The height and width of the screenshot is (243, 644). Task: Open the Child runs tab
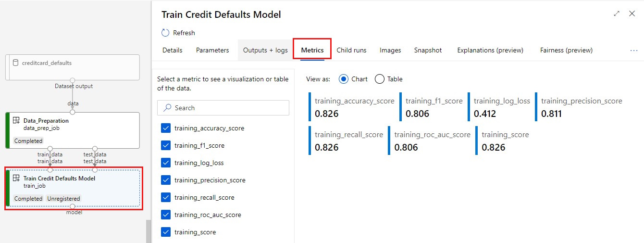(351, 50)
